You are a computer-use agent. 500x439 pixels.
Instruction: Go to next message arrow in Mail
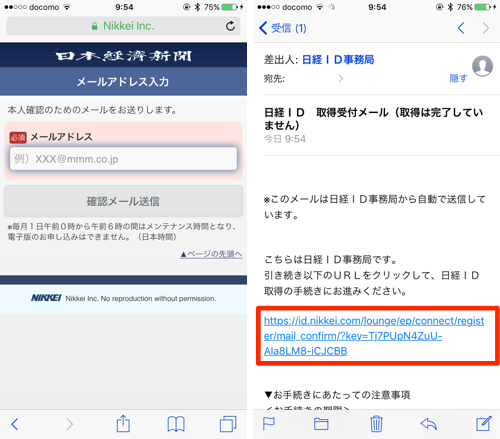486,28
